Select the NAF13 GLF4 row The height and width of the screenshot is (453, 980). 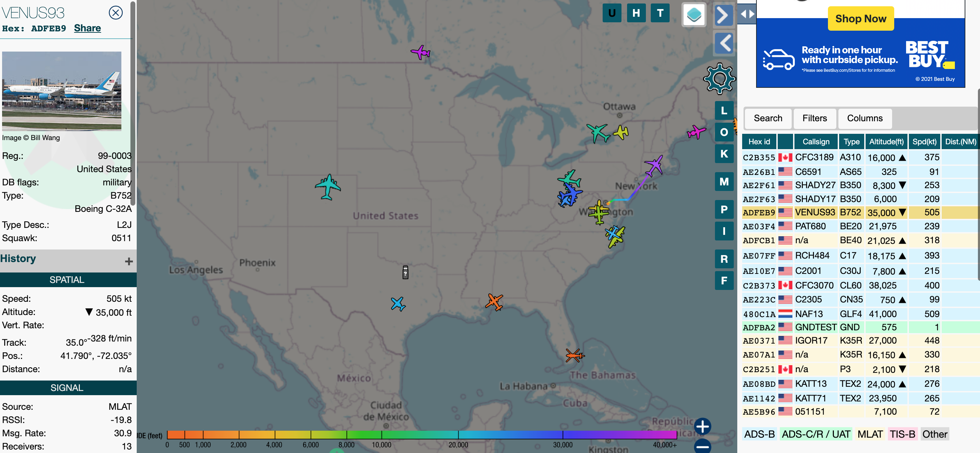tap(860, 314)
